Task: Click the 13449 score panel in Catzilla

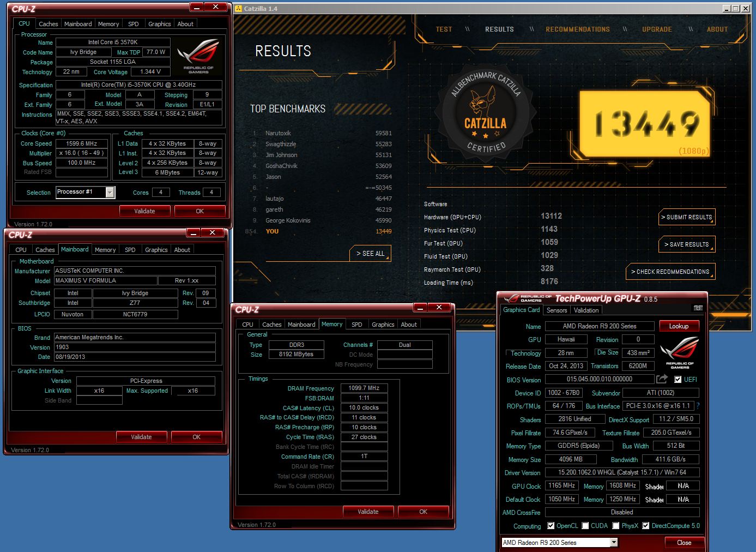Action: [x=645, y=123]
